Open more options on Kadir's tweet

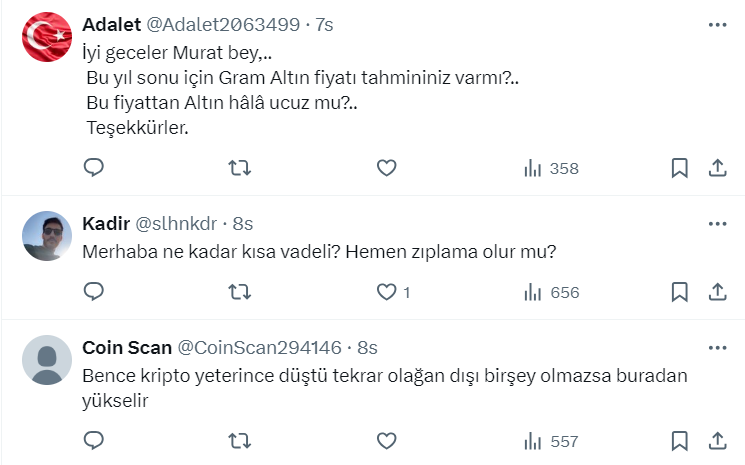tap(717, 223)
